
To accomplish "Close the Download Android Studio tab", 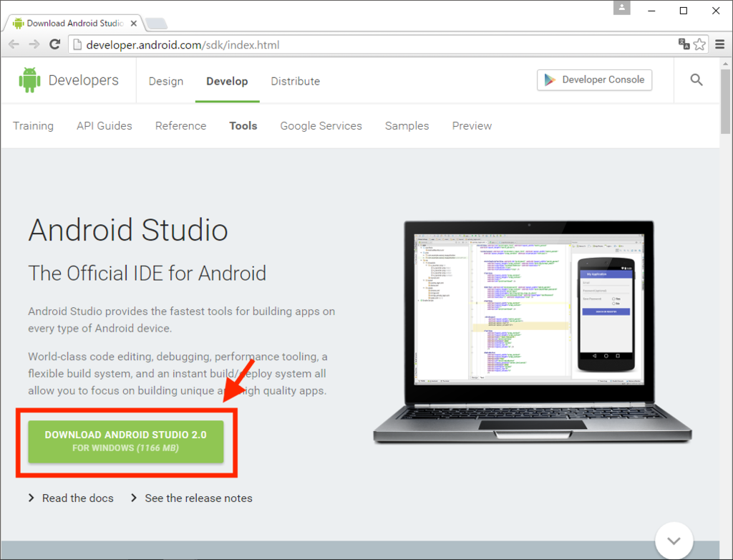I will [x=134, y=24].
